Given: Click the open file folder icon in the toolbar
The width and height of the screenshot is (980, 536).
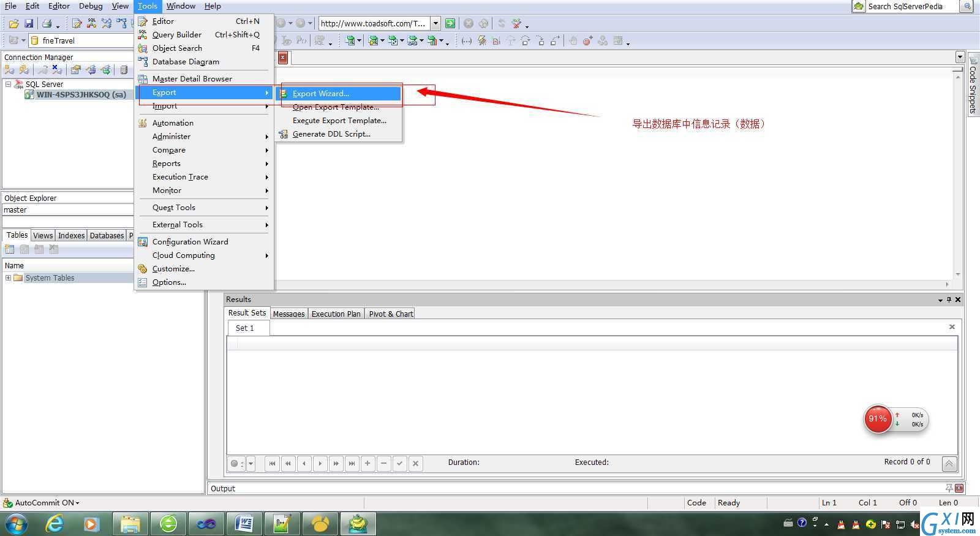Looking at the screenshot, I should click(x=13, y=23).
